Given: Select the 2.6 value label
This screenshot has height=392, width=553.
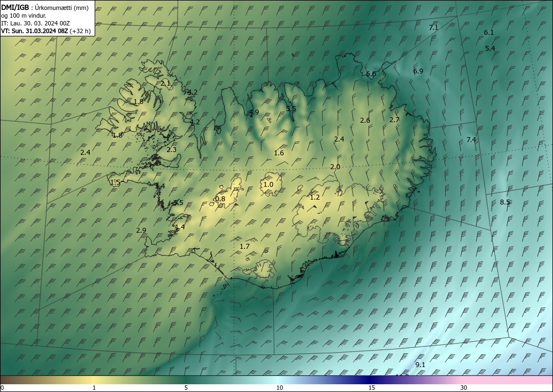Looking at the screenshot, I should [x=365, y=120].
